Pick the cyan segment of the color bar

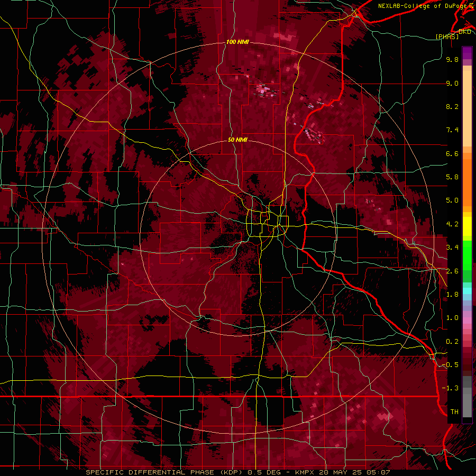pyautogui.click(x=467, y=290)
